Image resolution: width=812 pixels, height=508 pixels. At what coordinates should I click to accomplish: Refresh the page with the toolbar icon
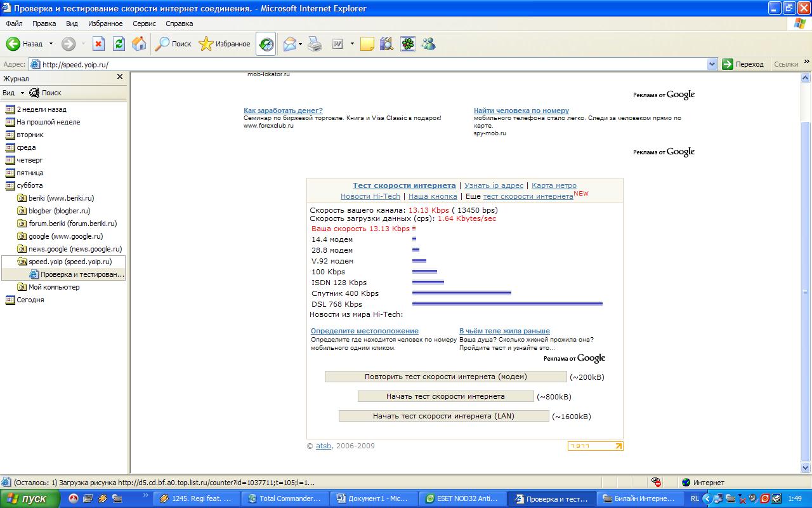tap(119, 44)
